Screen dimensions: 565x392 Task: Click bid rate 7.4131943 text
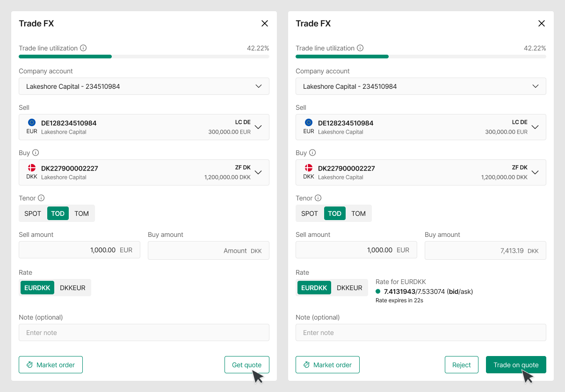399,292
